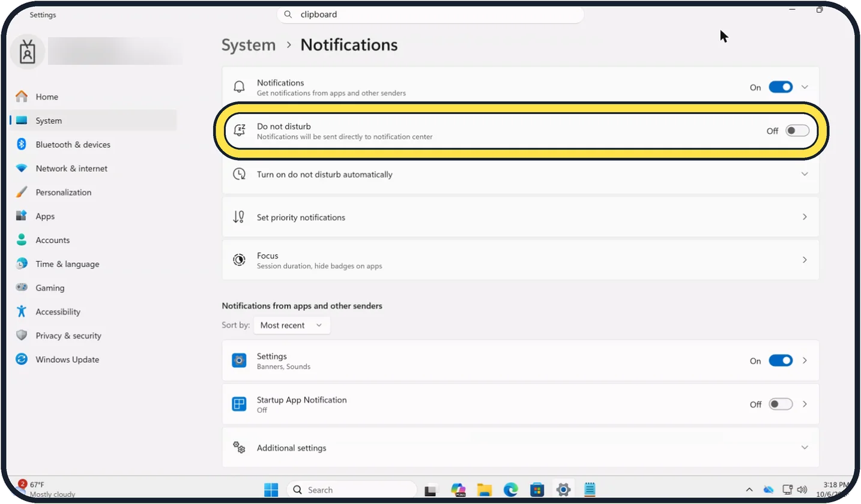Open Notepad from the taskbar
The width and height of the screenshot is (861, 504).
point(590,490)
